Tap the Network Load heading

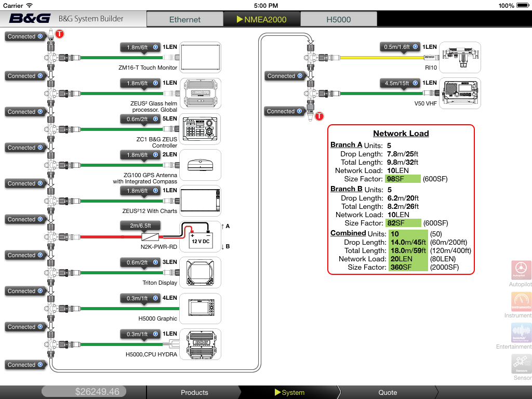pyautogui.click(x=401, y=134)
